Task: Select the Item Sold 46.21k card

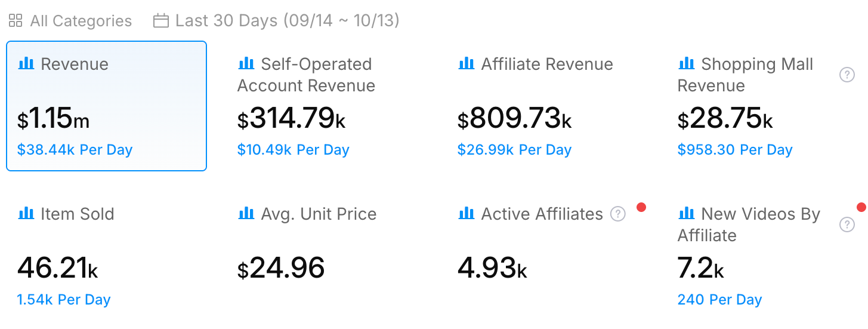Action: pos(107,257)
